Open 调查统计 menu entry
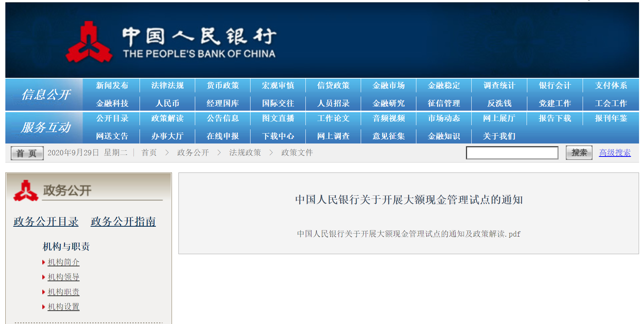This screenshot has height=324, width=644. (499, 85)
